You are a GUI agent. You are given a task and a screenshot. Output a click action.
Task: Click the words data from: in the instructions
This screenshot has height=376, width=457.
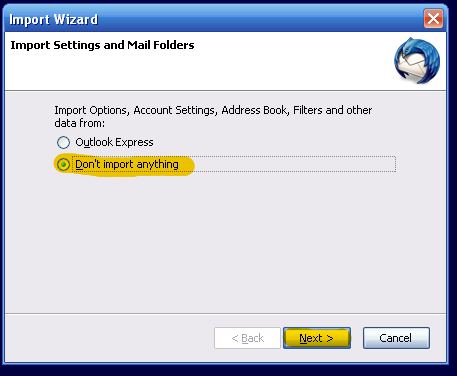coord(80,123)
